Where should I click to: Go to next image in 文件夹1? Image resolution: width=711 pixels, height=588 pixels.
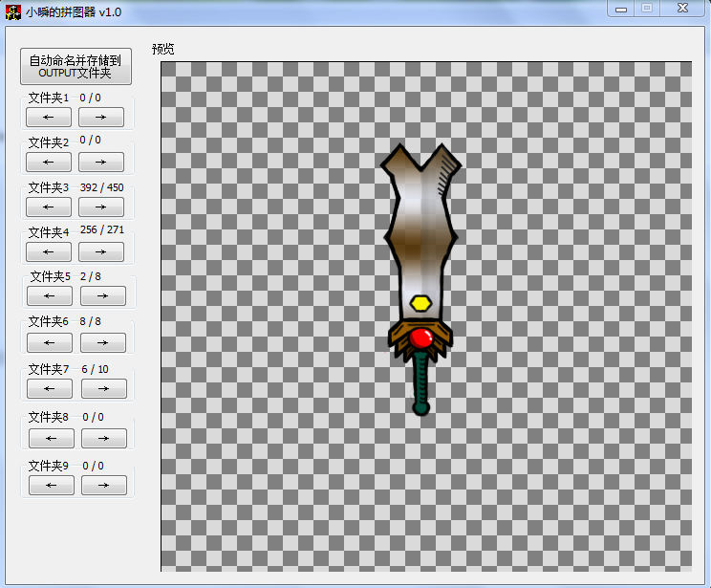(101, 117)
